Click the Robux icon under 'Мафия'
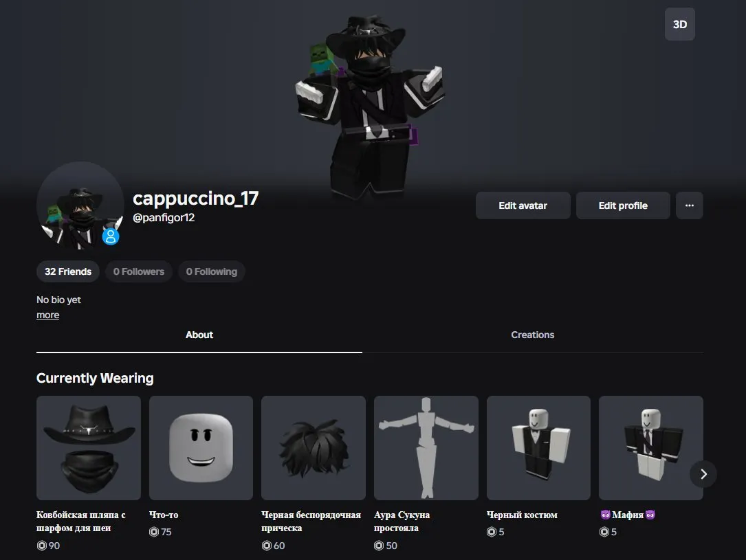Screen dimensions: 746x560 pyautogui.click(x=604, y=532)
